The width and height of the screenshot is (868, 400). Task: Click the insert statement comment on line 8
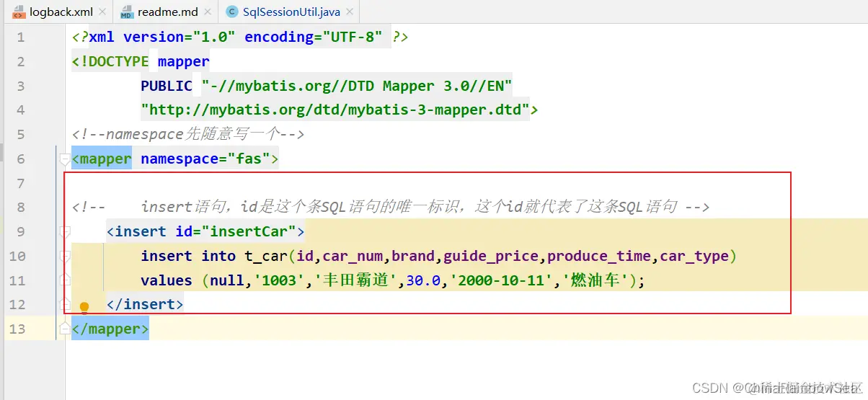[x=391, y=207]
